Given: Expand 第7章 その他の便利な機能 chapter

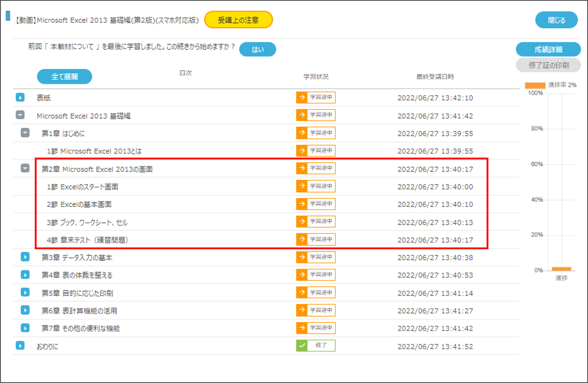Looking at the screenshot, I should (x=25, y=328).
